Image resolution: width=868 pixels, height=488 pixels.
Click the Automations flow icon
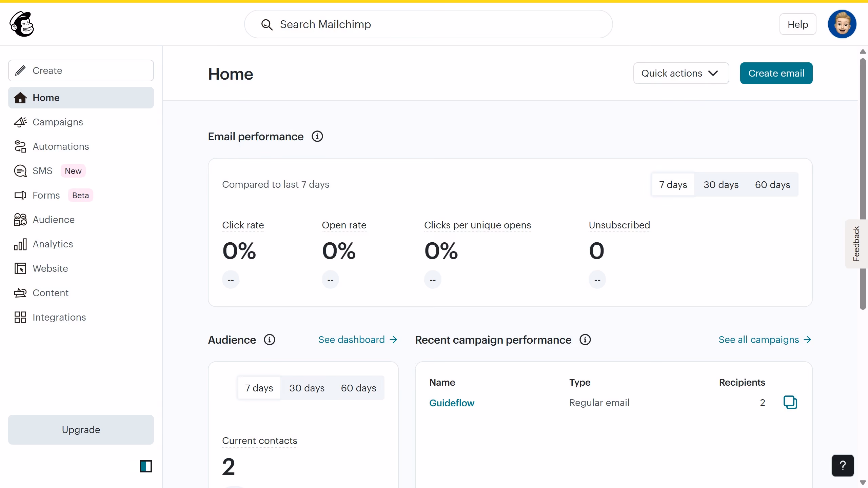pyautogui.click(x=20, y=146)
